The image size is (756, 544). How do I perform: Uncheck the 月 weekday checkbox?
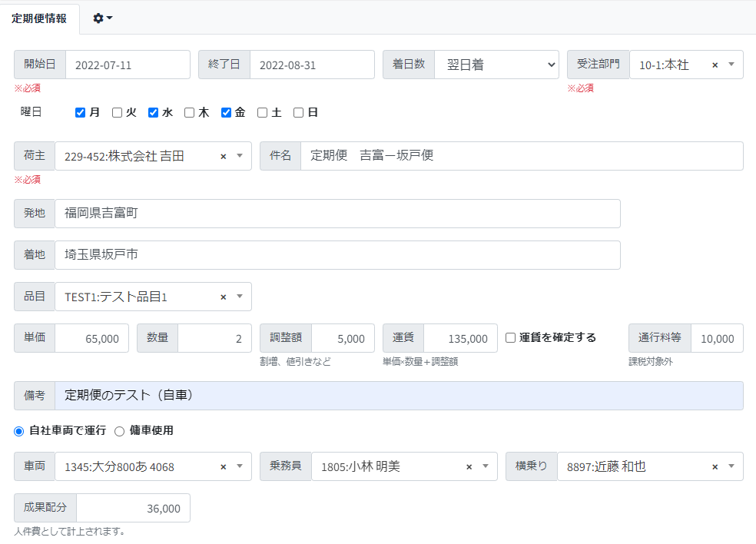(x=80, y=113)
